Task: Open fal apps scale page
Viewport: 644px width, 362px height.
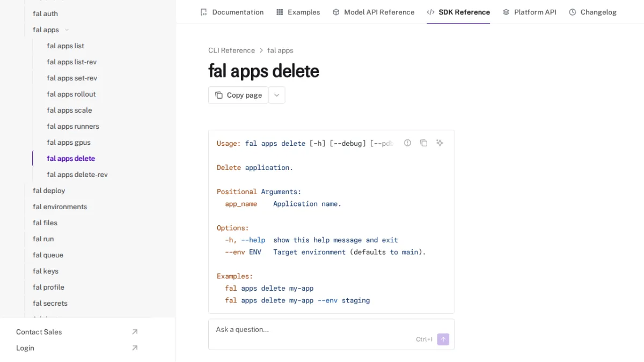Action: coord(69,110)
